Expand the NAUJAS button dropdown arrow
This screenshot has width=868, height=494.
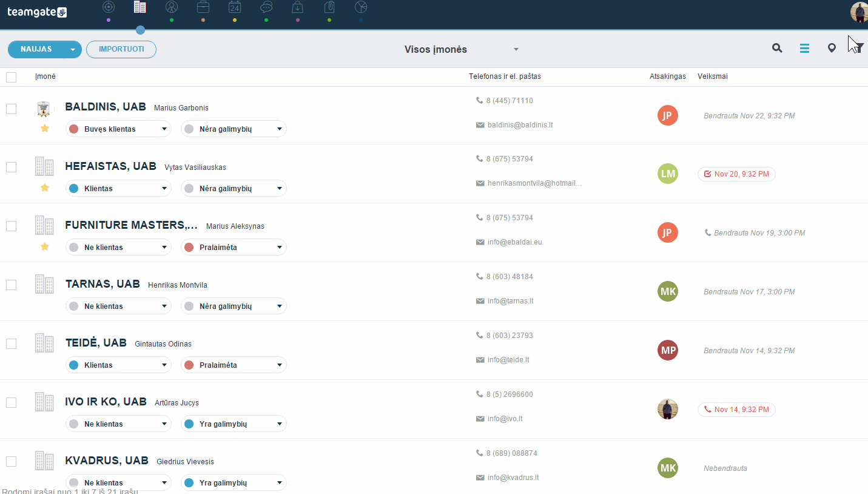click(73, 49)
